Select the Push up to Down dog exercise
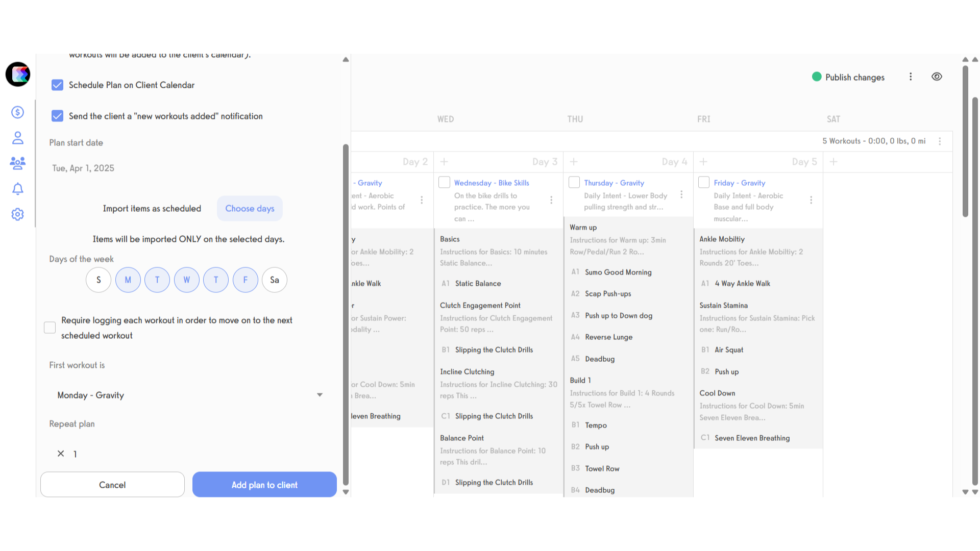The height and width of the screenshot is (551, 980). [619, 316]
